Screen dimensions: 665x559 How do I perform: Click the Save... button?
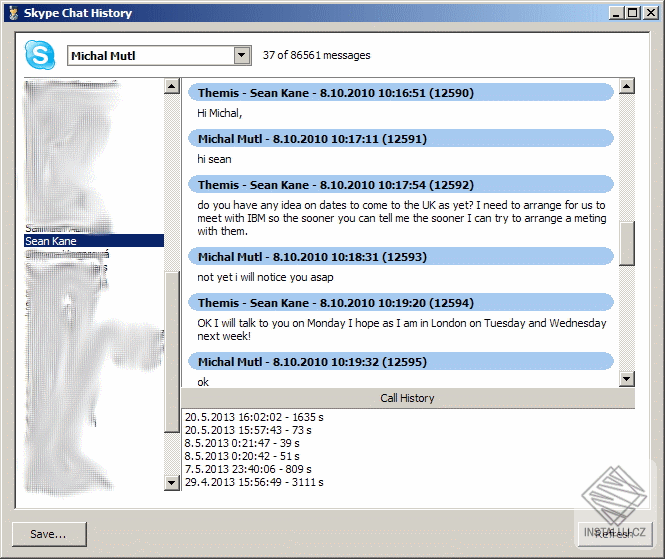pyautogui.click(x=49, y=534)
